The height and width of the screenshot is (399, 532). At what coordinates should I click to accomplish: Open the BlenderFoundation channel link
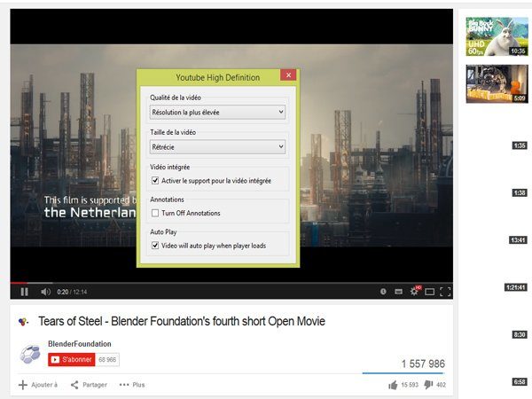(80, 344)
